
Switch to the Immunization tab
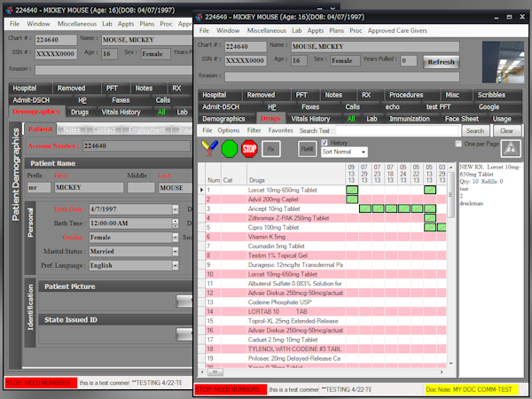(x=410, y=118)
